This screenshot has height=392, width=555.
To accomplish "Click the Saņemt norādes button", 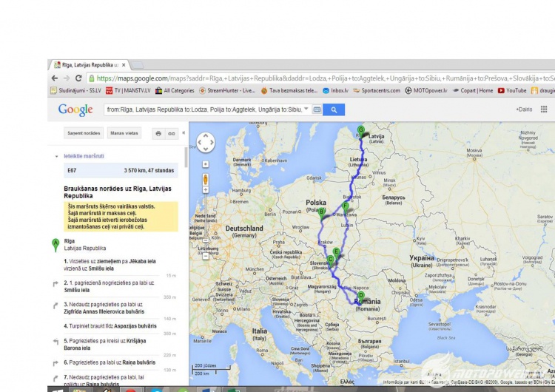I will point(84,133).
